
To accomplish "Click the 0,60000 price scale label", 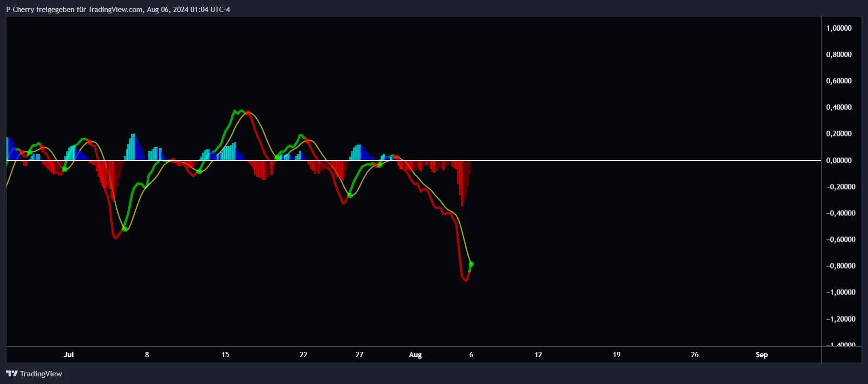I will tap(839, 81).
